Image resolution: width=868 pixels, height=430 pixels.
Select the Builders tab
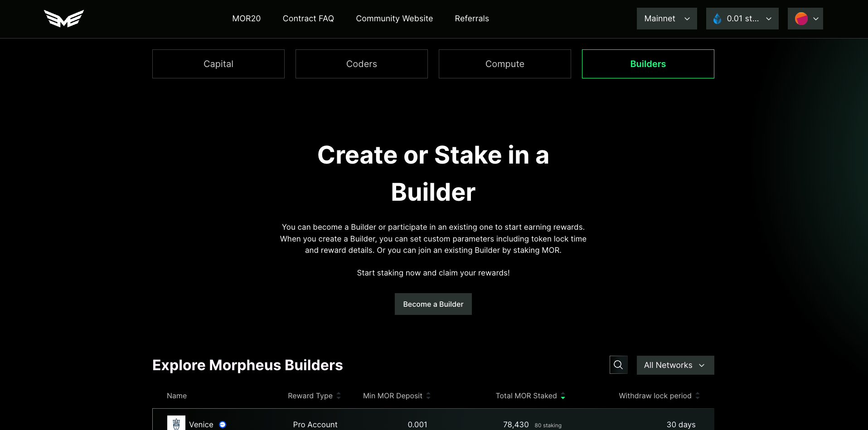pos(648,64)
